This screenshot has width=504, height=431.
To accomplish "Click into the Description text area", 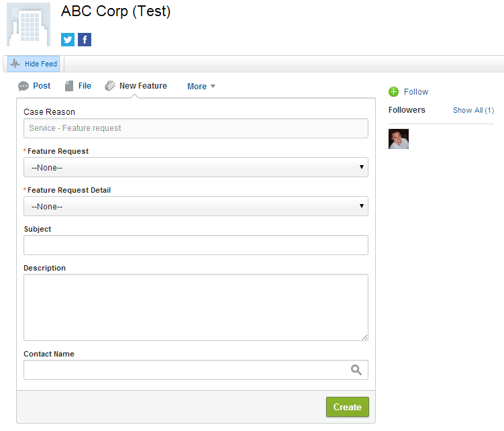I will click(x=195, y=307).
